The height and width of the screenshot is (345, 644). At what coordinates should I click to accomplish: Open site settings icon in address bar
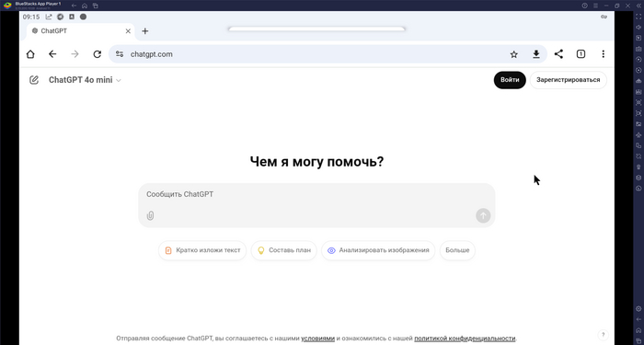point(120,54)
